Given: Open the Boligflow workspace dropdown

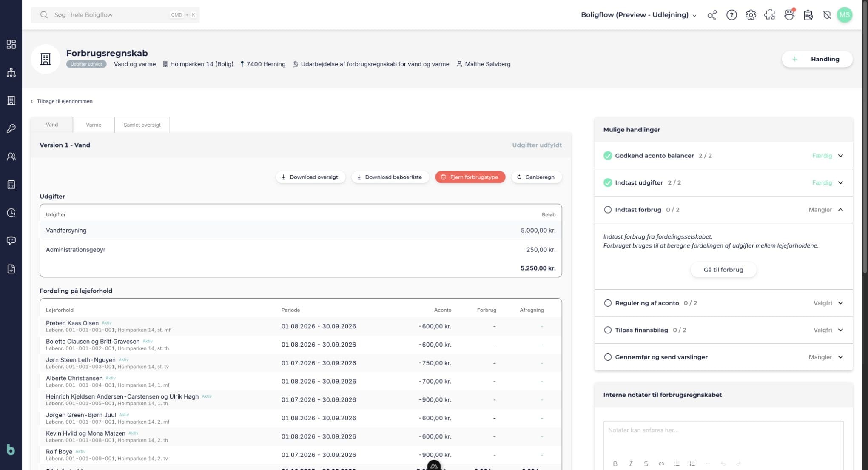Looking at the screenshot, I should pos(638,15).
